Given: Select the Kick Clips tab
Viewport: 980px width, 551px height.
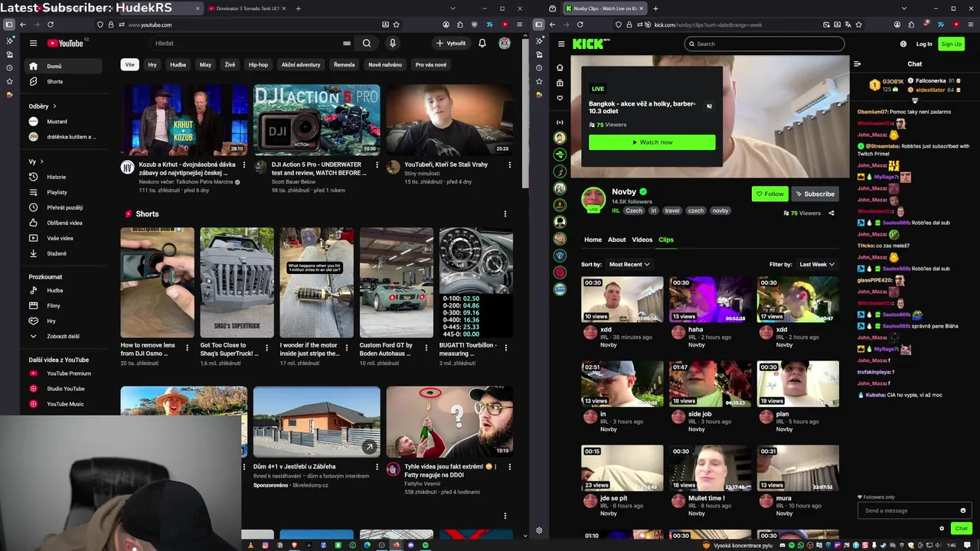Looking at the screenshot, I should pyautogui.click(x=666, y=240).
